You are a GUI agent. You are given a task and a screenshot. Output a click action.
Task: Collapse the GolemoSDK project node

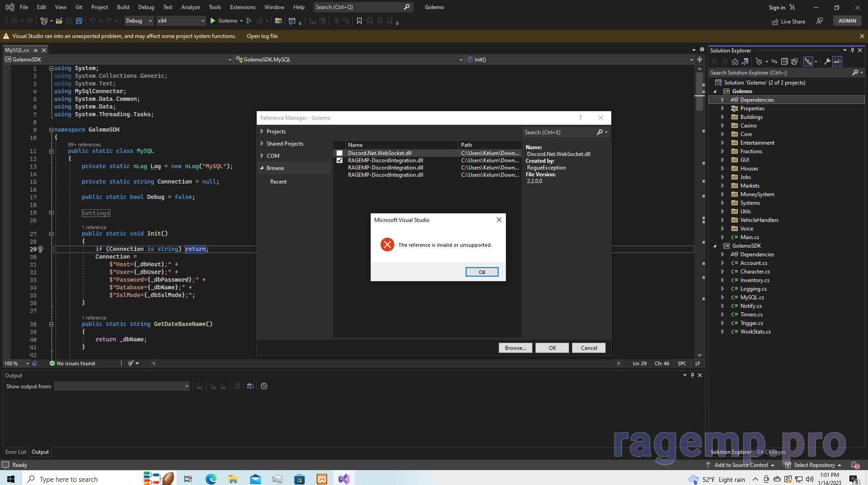715,246
